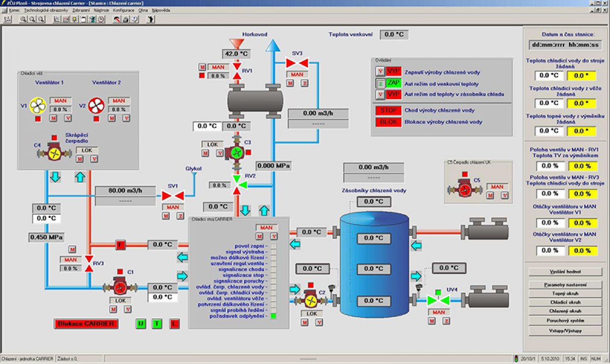Click the Ventilátor 2 red fan icon
Image resolution: width=610 pixels, height=364 pixels.
coord(96,106)
